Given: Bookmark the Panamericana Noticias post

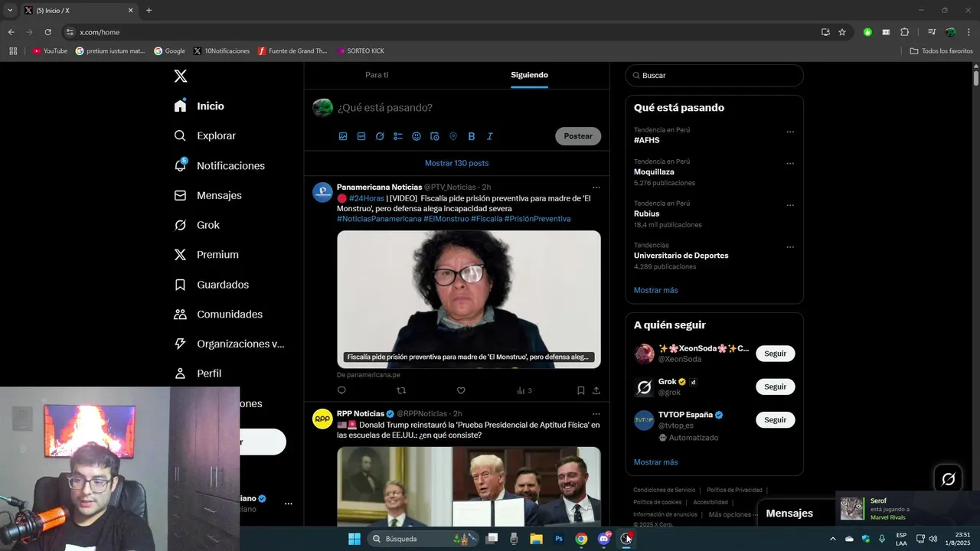Looking at the screenshot, I should (580, 390).
